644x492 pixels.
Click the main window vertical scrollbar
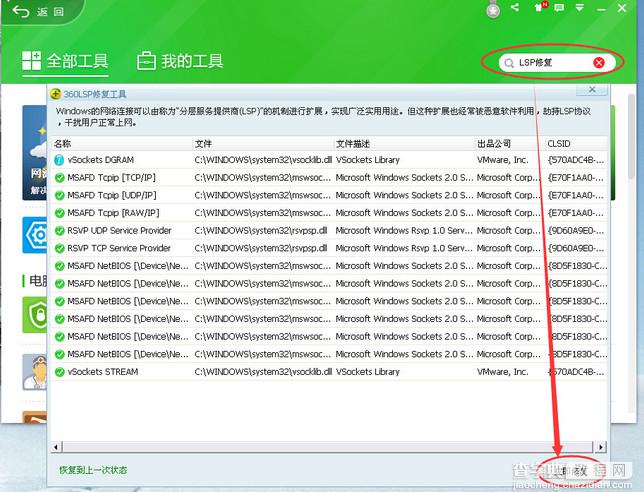pos(632,136)
